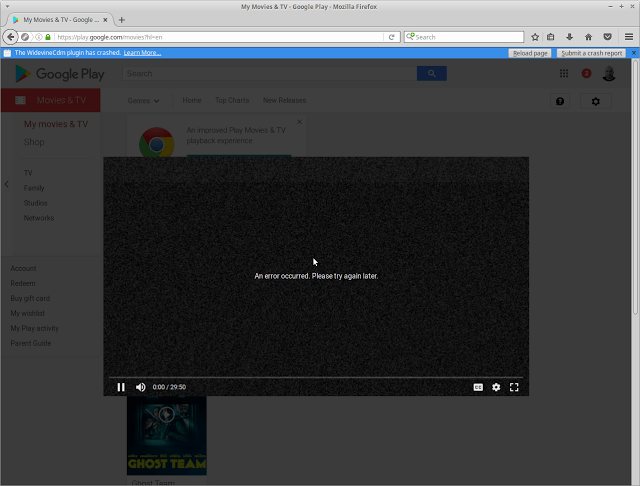Enter fullscreen video mode

point(514,387)
